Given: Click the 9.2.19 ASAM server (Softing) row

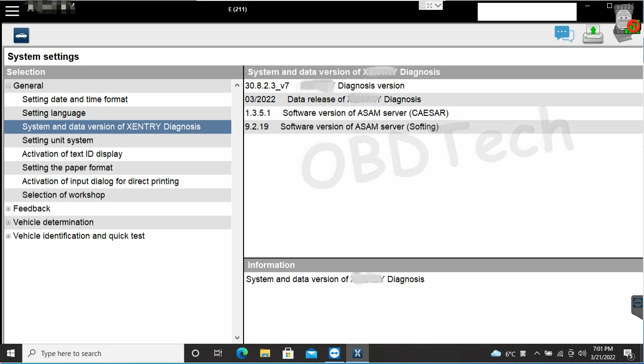Looking at the screenshot, I should [443, 127].
